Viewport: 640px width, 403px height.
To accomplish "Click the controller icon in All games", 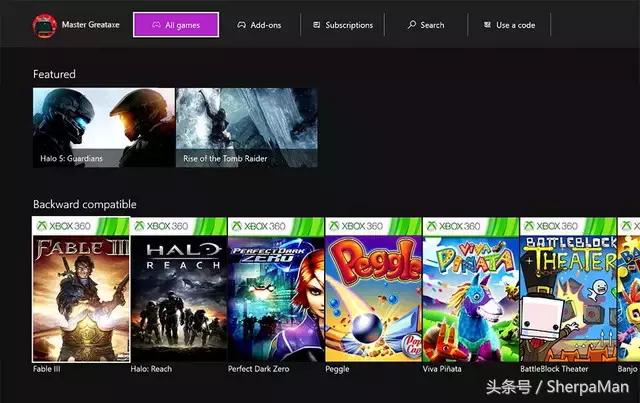I will [x=156, y=25].
